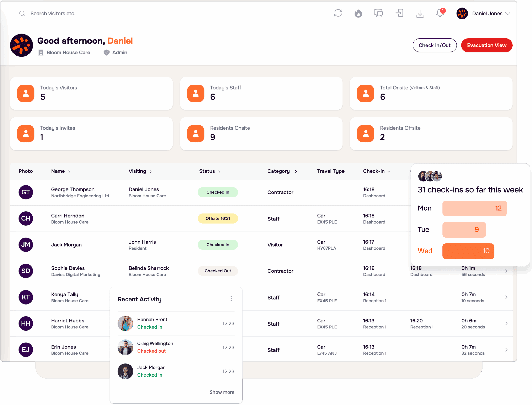Open Evacuation View
The width and height of the screenshot is (532, 405).
487,45
